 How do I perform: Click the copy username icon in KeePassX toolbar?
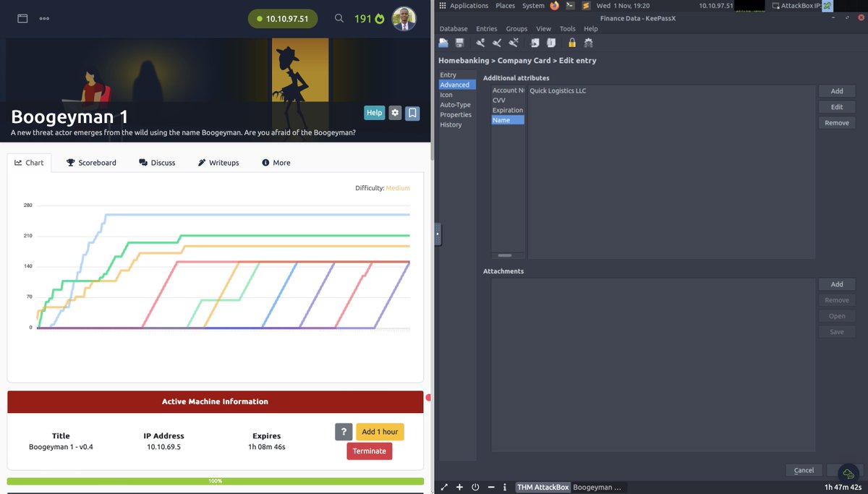(x=535, y=43)
